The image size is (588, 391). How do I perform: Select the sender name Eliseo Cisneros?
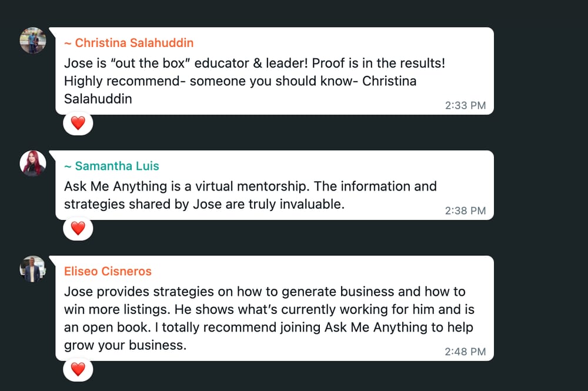pos(108,271)
